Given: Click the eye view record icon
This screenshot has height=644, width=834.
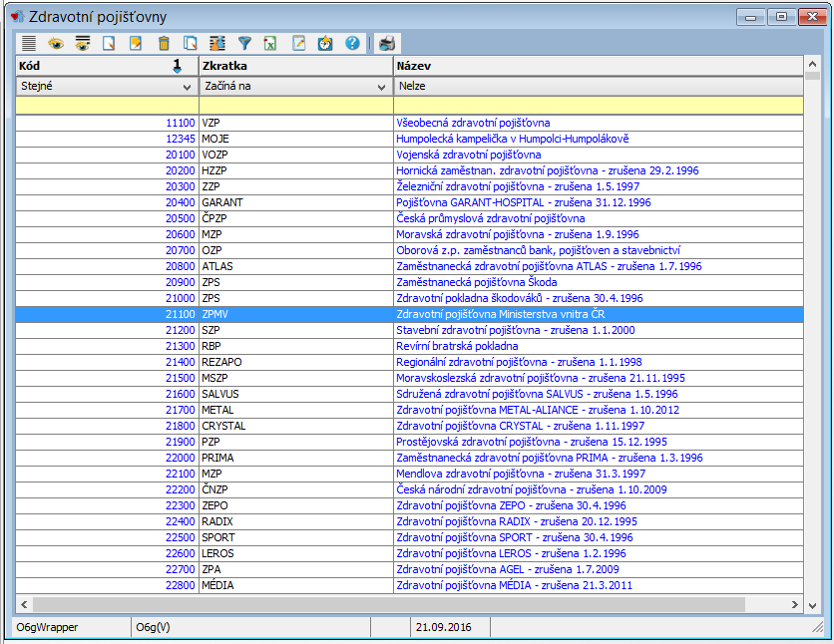Looking at the screenshot, I should pos(56,43).
